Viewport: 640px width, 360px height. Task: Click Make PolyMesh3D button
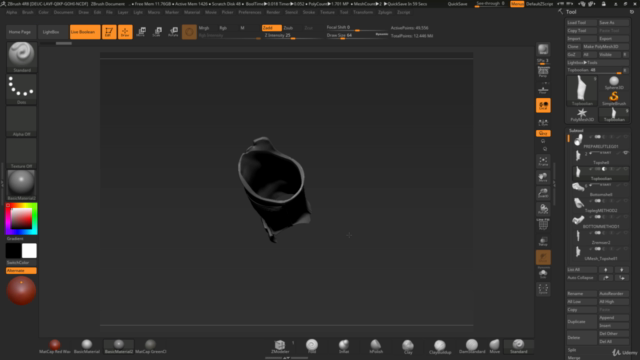tap(605, 47)
